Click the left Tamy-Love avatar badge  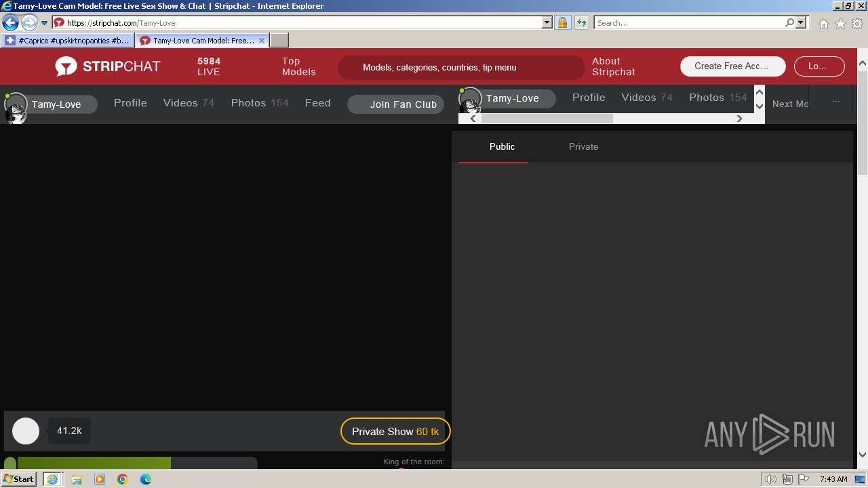click(x=51, y=104)
